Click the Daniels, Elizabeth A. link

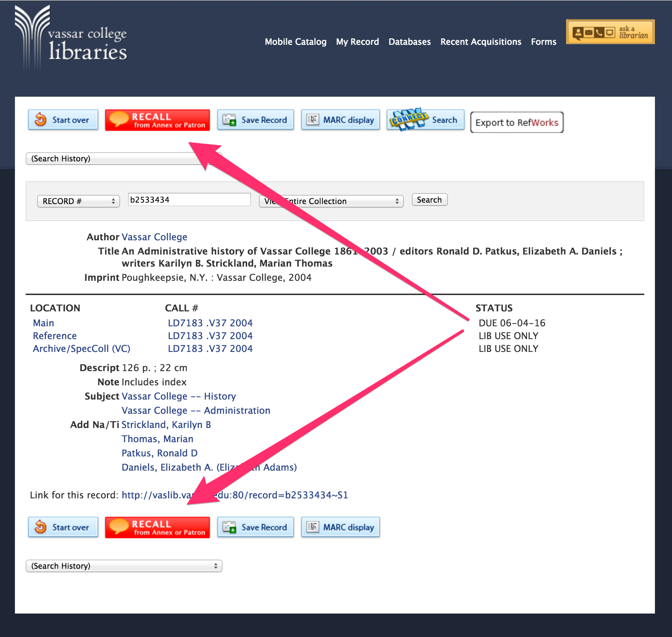pos(209,467)
